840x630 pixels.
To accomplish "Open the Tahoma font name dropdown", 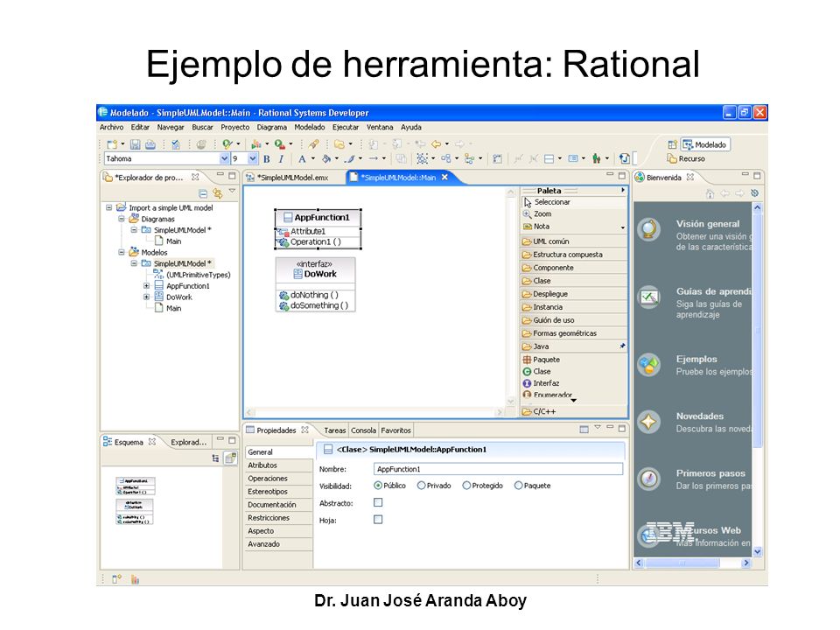I will pyautogui.click(x=225, y=158).
